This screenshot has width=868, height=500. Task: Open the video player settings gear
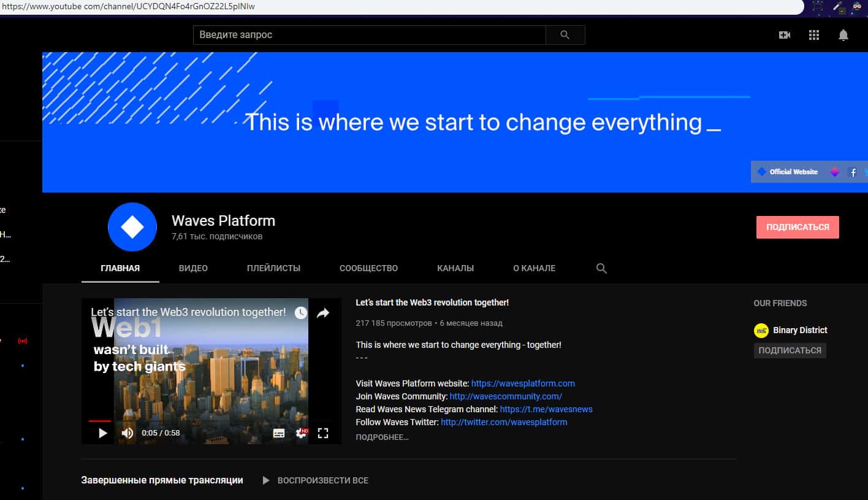[x=301, y=433]
